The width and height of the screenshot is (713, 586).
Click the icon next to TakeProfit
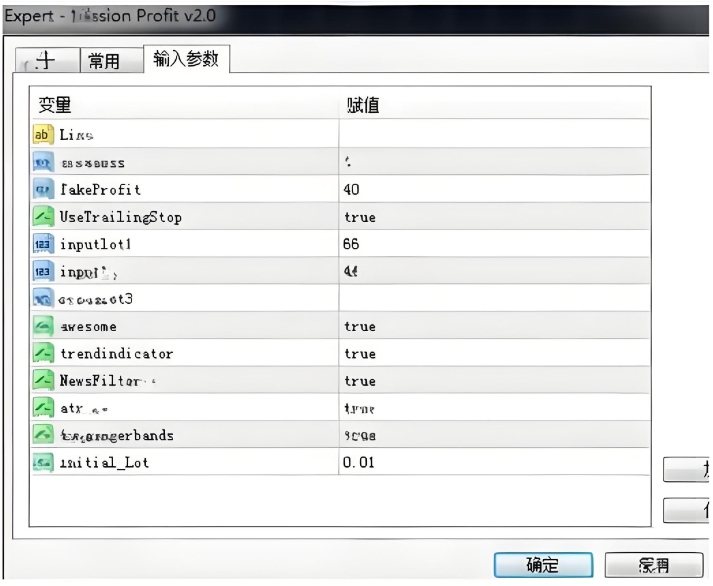coord(42,189)
